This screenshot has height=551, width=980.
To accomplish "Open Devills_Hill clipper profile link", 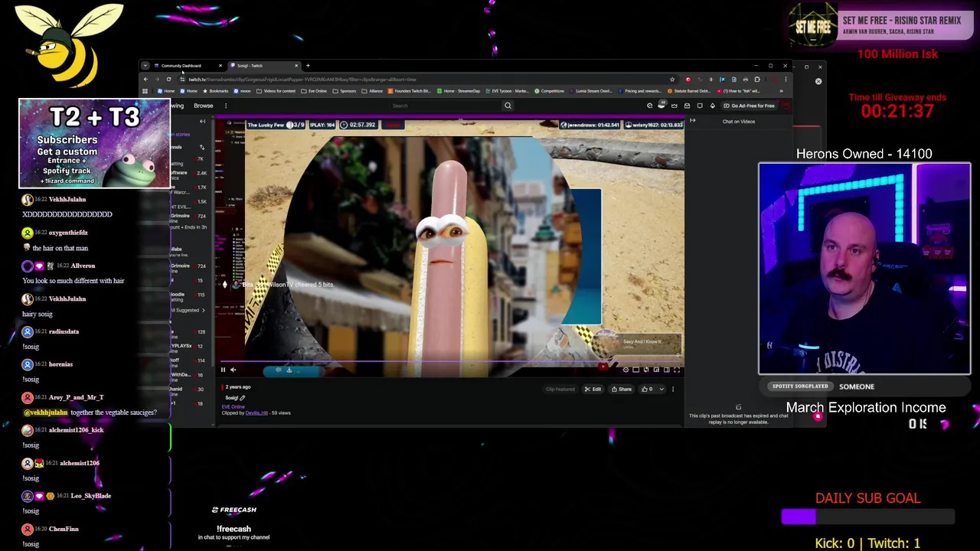I will tap(256, 412).
